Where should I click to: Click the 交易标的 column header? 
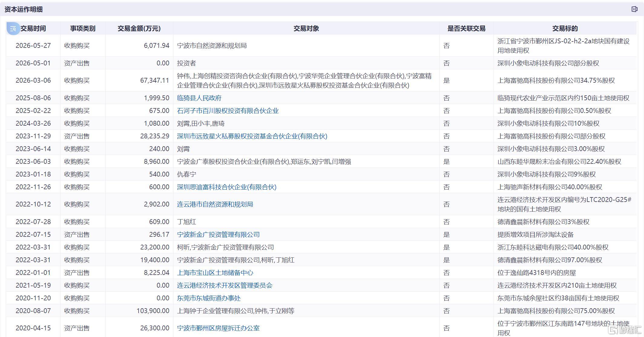(565, 28)
